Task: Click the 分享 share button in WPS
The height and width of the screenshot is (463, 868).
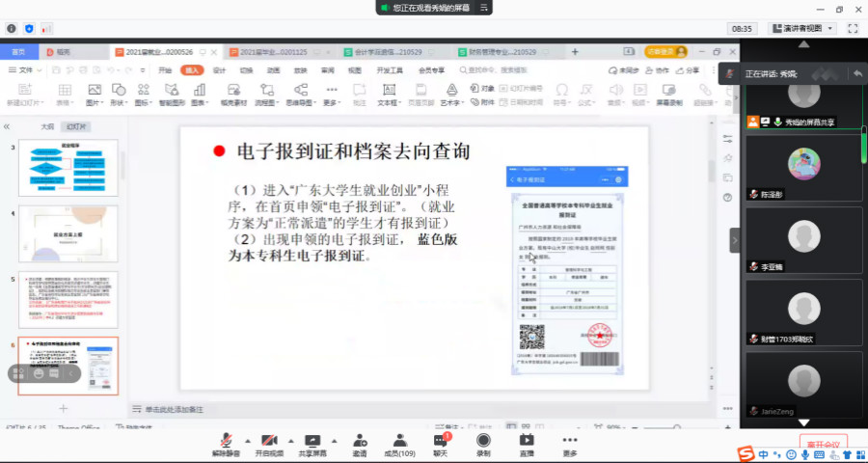Action: 689,70
